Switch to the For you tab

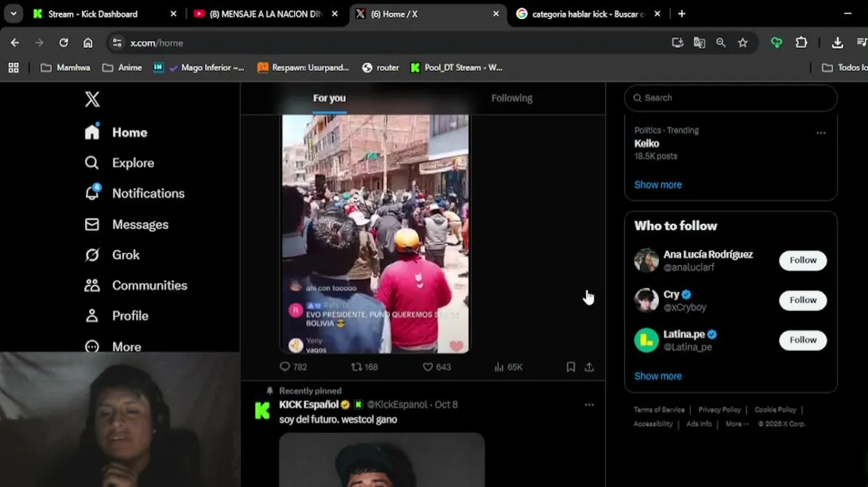tap(329, 98)
